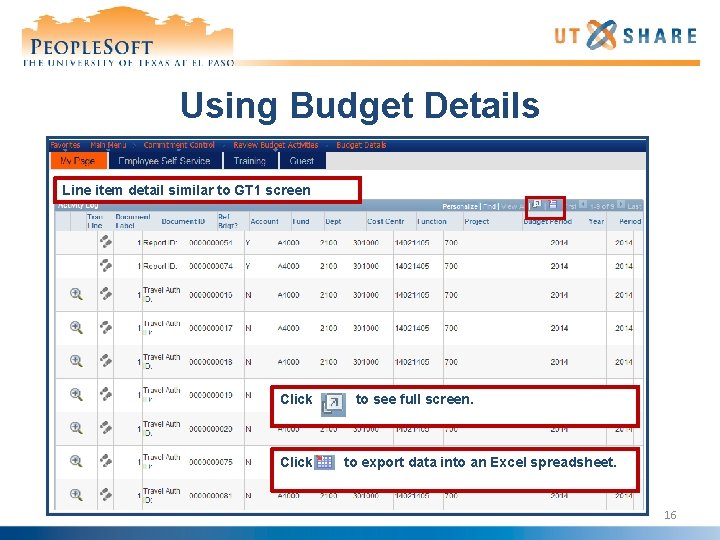Click drill-down icon for Travel Auth 0000000018
This screenshot has height=540, width=720.
coord(106,360)
